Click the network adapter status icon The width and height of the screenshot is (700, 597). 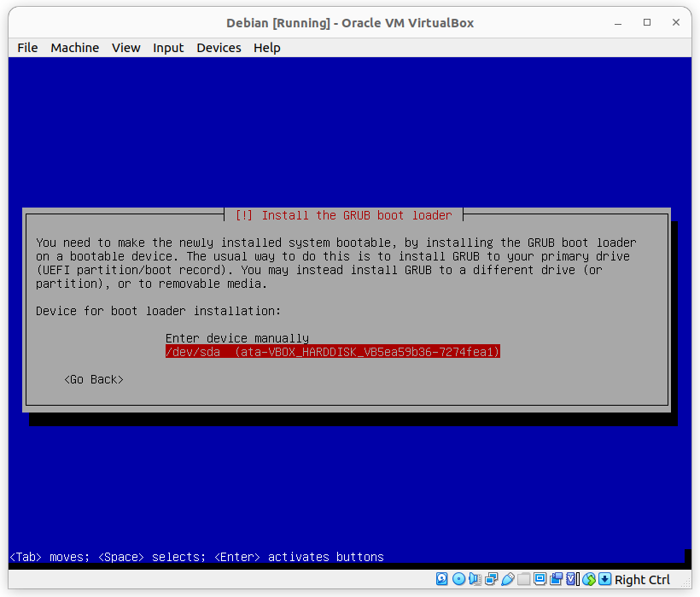point(491,579)
